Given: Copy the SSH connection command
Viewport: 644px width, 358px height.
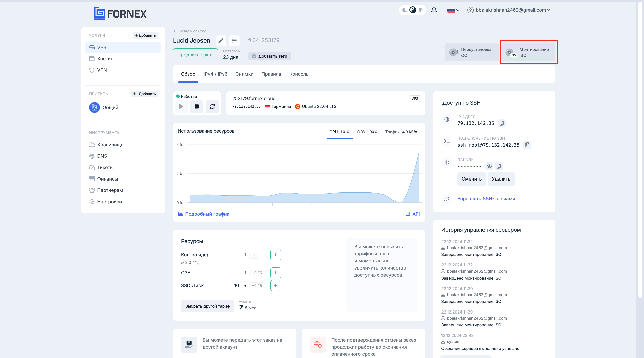Looking at the screenshot, I should (x=527, y=145).
